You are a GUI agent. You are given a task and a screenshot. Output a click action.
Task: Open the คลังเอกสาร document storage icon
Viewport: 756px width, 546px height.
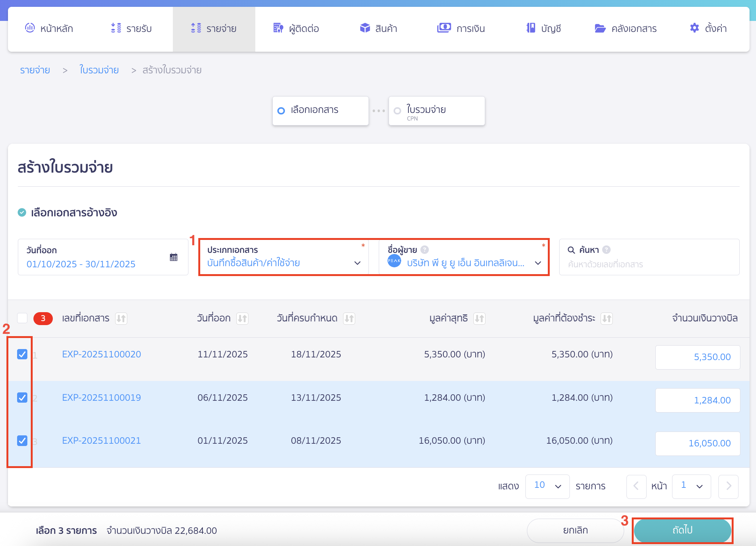pyautogui.click(x=600, y=28)
